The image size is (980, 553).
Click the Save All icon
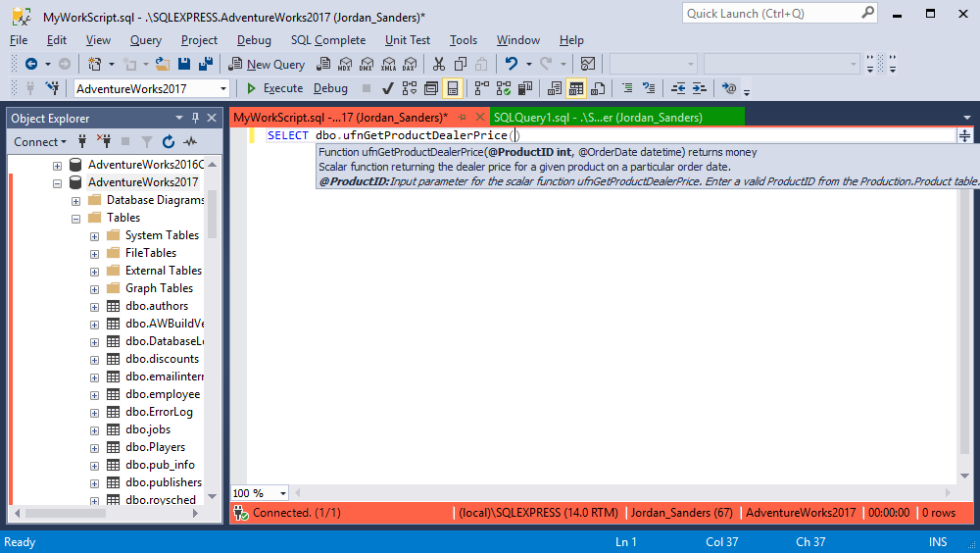(206, 64)
